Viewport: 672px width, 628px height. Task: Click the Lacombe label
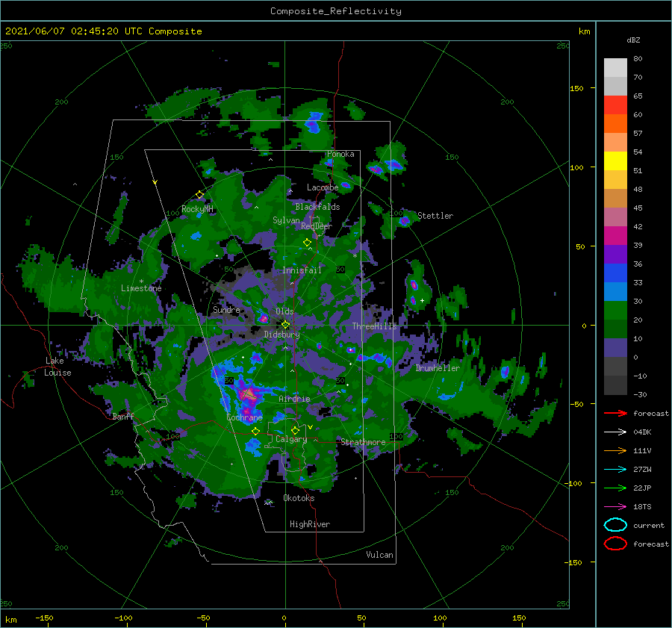coord(323,187)
